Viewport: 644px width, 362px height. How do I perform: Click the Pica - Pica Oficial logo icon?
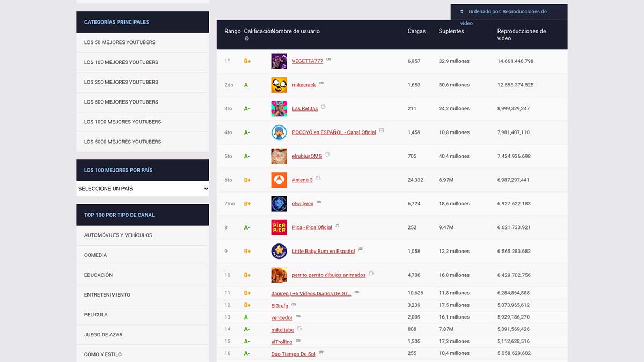pyautogui.click(x=279, y=227)
